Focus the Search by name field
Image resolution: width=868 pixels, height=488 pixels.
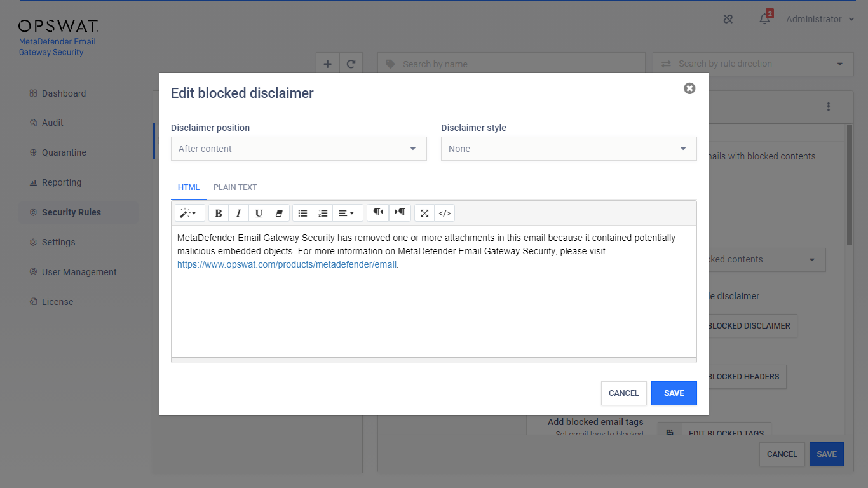coord(512,64)
